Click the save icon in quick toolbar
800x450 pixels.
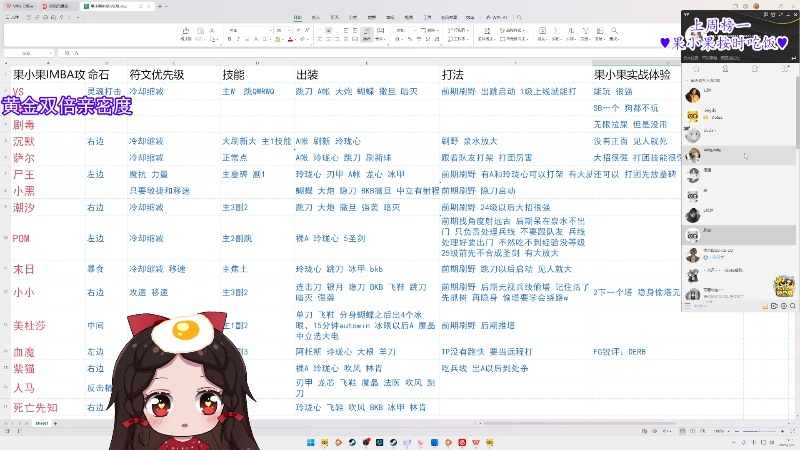point(29,17)
